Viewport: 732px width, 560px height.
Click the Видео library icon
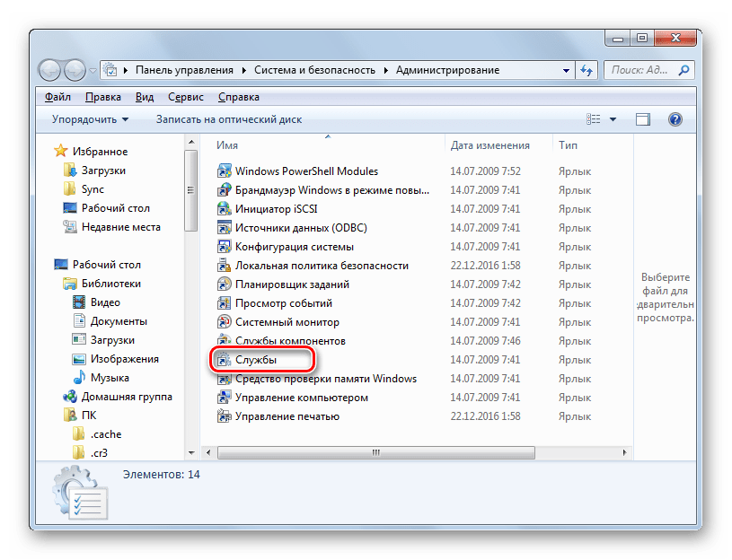pos(79,302)
